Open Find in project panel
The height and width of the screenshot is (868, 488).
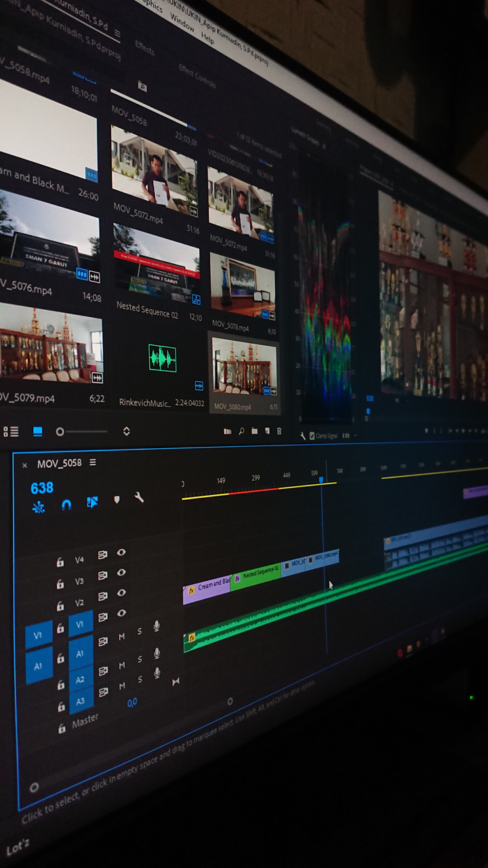(241, 431)
